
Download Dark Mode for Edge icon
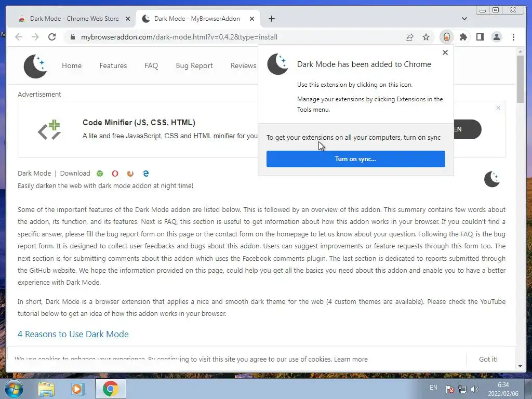click(146, 174)
